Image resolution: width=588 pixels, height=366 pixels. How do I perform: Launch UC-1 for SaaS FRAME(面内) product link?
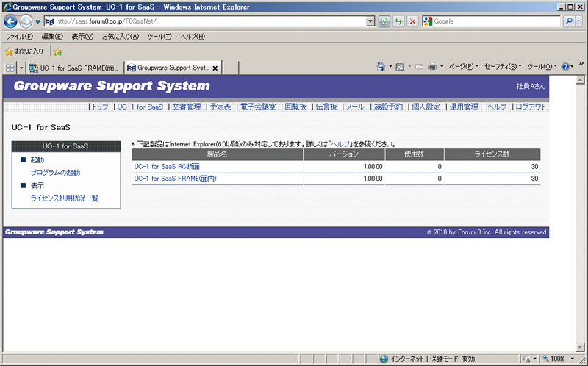tap(176, 179)
